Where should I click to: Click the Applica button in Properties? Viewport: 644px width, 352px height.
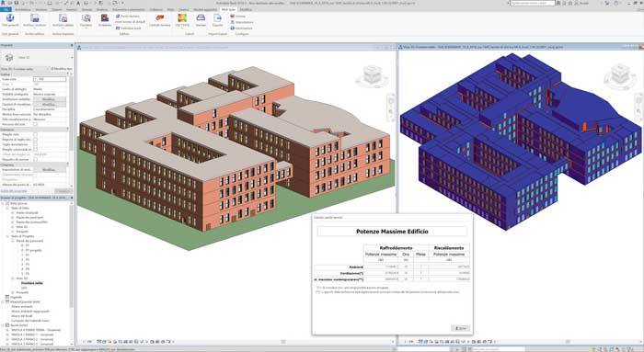[x=63, y=191]
